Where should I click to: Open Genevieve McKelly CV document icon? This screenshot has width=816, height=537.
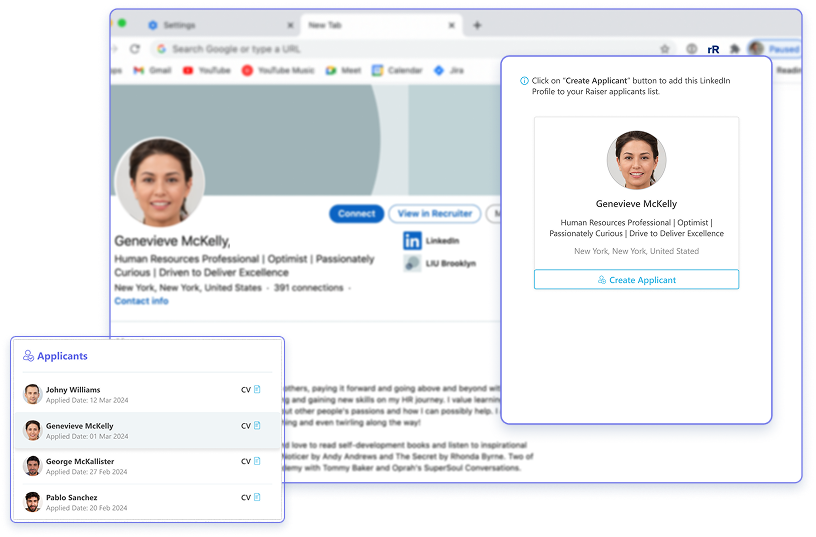[257, 425]
